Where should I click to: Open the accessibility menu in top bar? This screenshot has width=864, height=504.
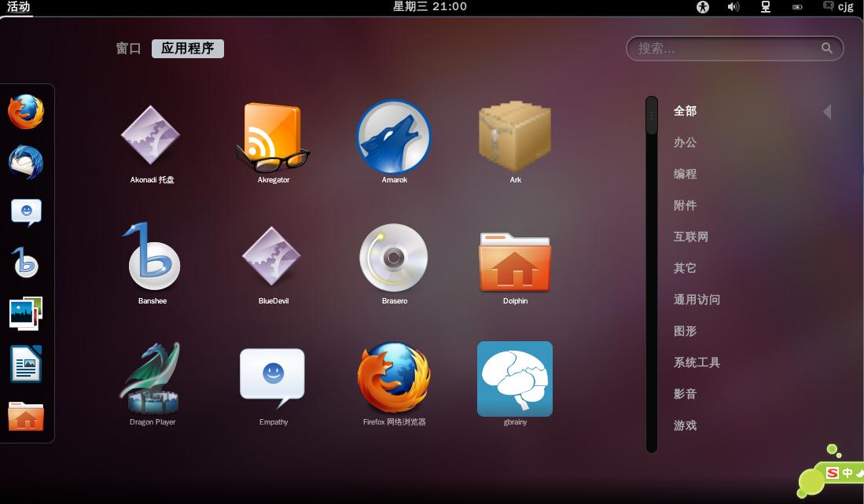(x=703, y=7)
